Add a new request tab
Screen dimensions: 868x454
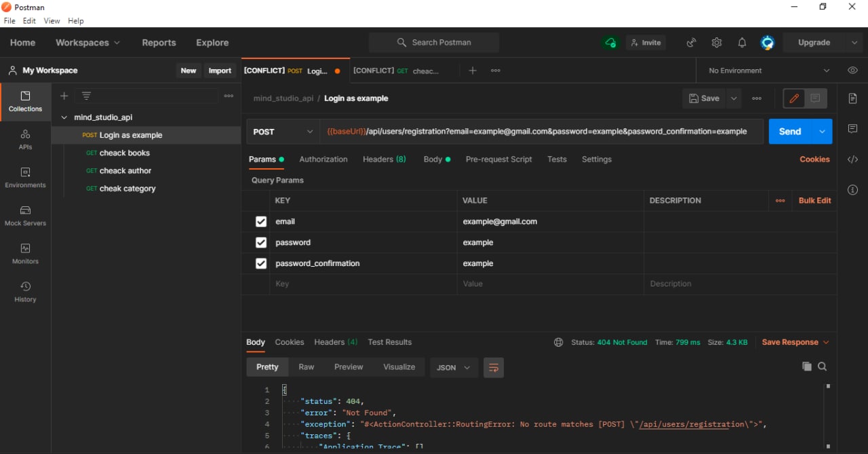473,71
